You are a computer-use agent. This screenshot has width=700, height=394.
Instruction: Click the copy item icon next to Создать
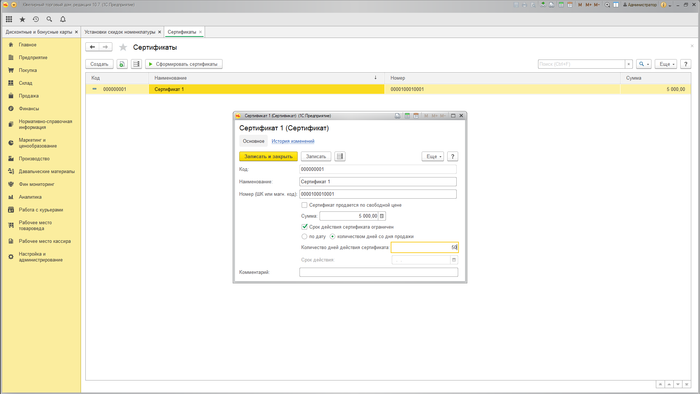point(122,64)
